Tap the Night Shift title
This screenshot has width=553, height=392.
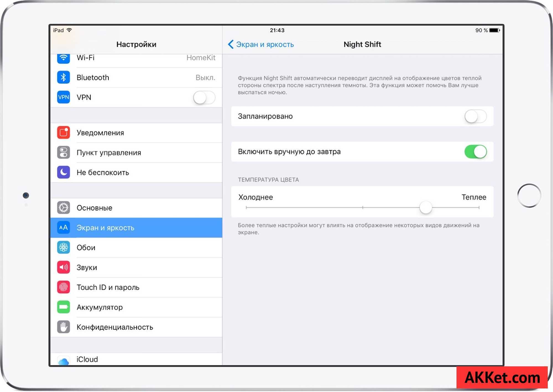coord(362,44)
